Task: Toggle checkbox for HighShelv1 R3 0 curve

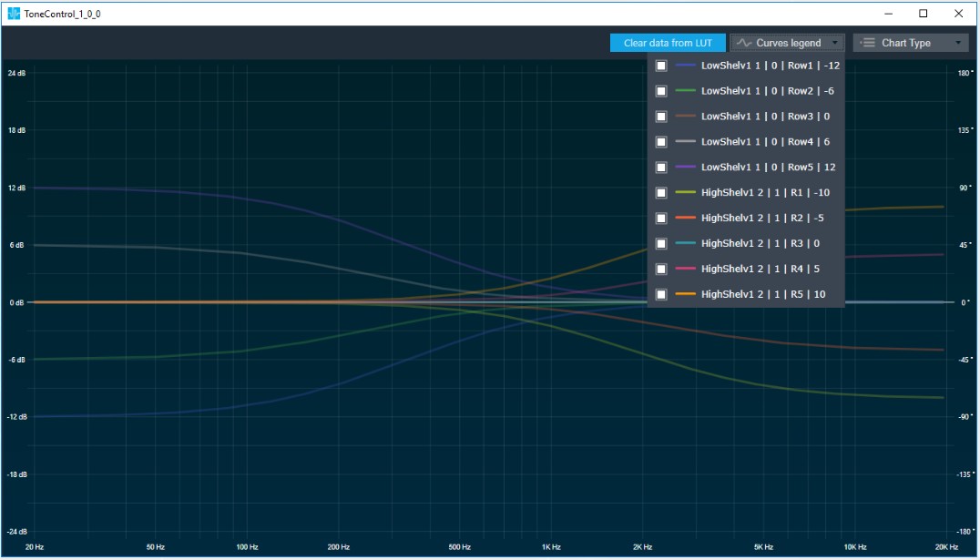Action: pyautogui.click(x=661, y=244)
